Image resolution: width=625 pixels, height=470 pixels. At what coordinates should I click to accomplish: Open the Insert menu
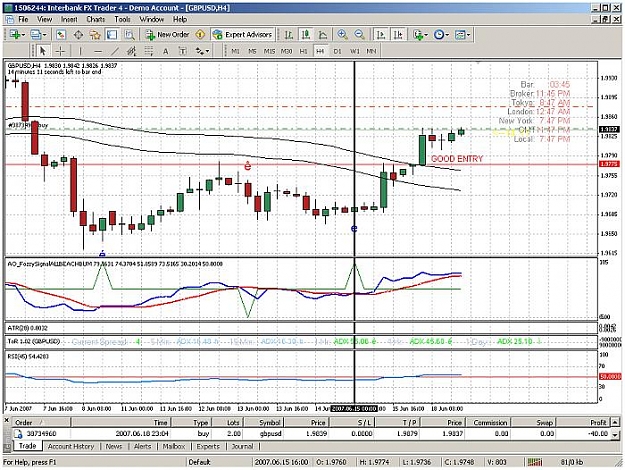[x=69, y=19]
